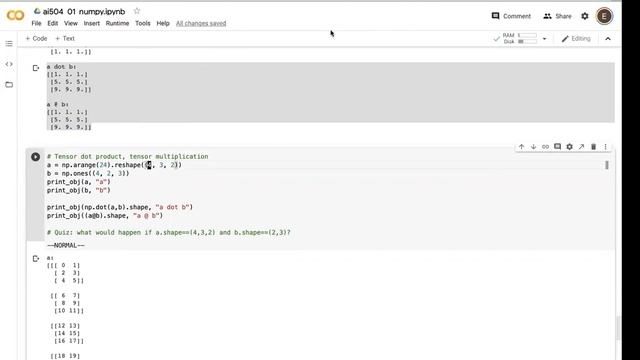Image resolution: width=640 pixels, height=360 pixels.
Task: Move cell down with arrow icon
Action: tap(533, 147)
